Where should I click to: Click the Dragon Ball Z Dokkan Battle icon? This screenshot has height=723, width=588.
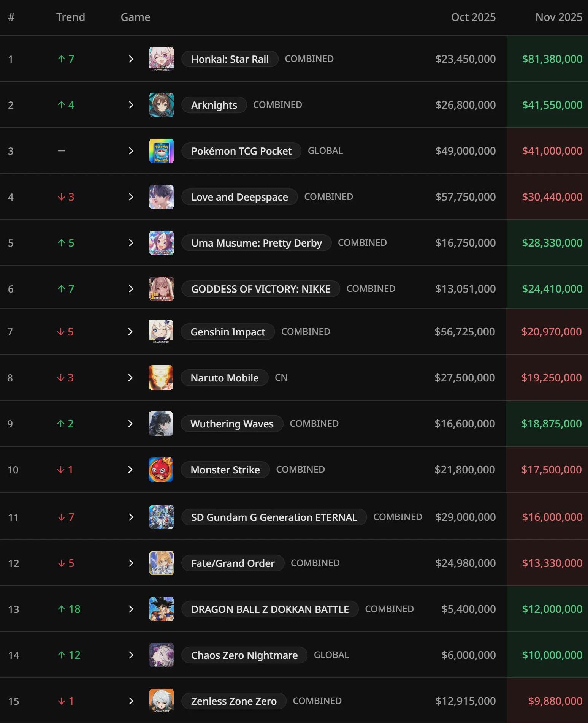(161, 609)
